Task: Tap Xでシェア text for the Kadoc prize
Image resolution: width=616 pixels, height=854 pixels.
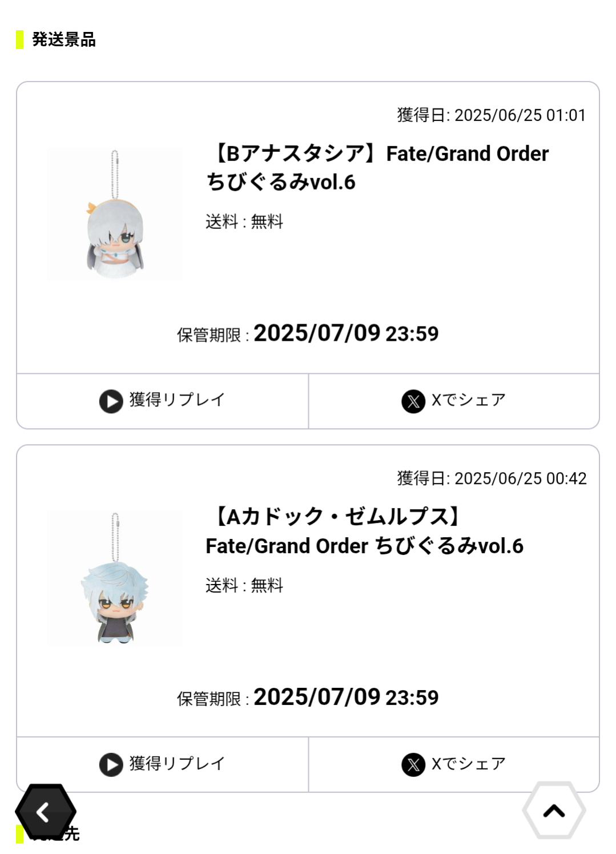Action: point(468,763)
